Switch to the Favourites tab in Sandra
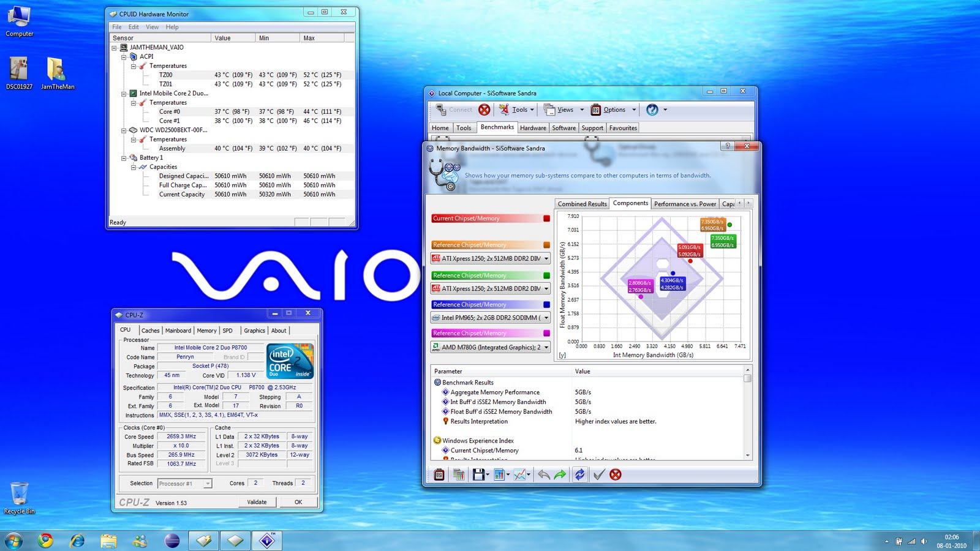Image resolution: width=980 pixels, height=551 pixels. pos(623,128)
